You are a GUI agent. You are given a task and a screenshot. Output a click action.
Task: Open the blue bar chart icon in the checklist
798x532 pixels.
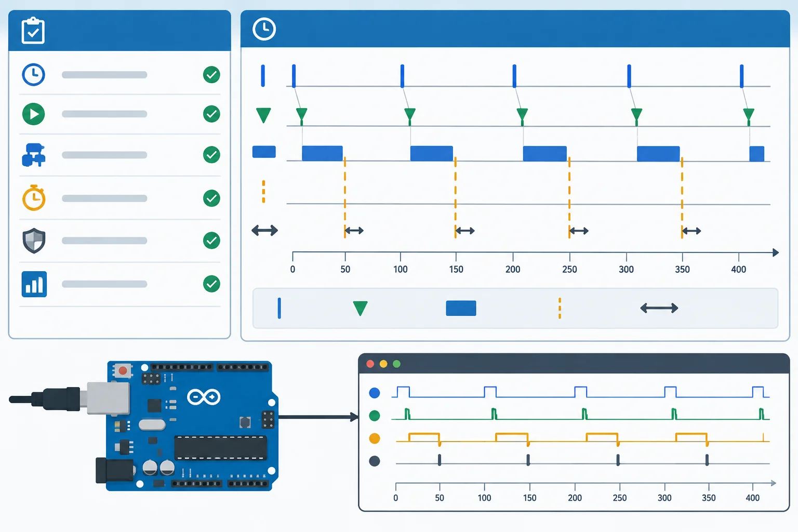tap(34, 284)
